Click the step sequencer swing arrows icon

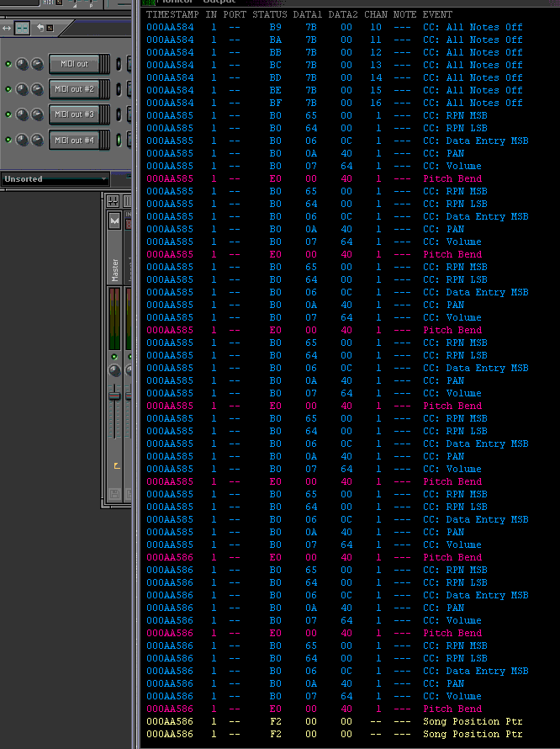pyautogui.click(x=7, y=28)
